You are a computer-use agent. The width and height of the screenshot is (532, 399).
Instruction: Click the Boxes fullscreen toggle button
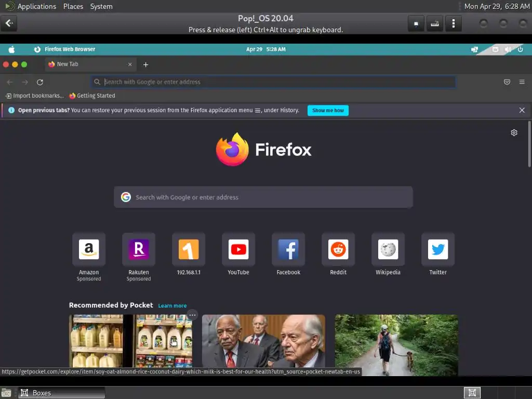pos(416,23)
